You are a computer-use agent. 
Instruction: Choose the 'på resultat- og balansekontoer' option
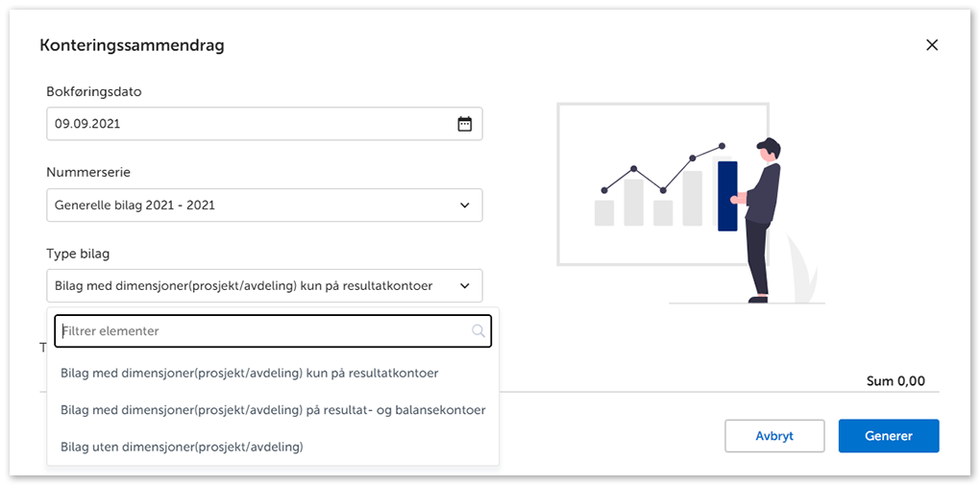[x=273, y=410]
